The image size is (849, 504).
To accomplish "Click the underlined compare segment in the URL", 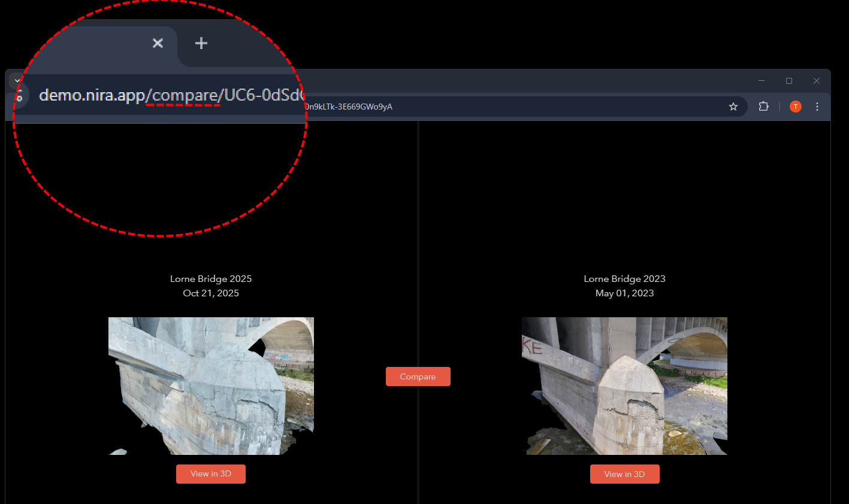I will (185, 95).
